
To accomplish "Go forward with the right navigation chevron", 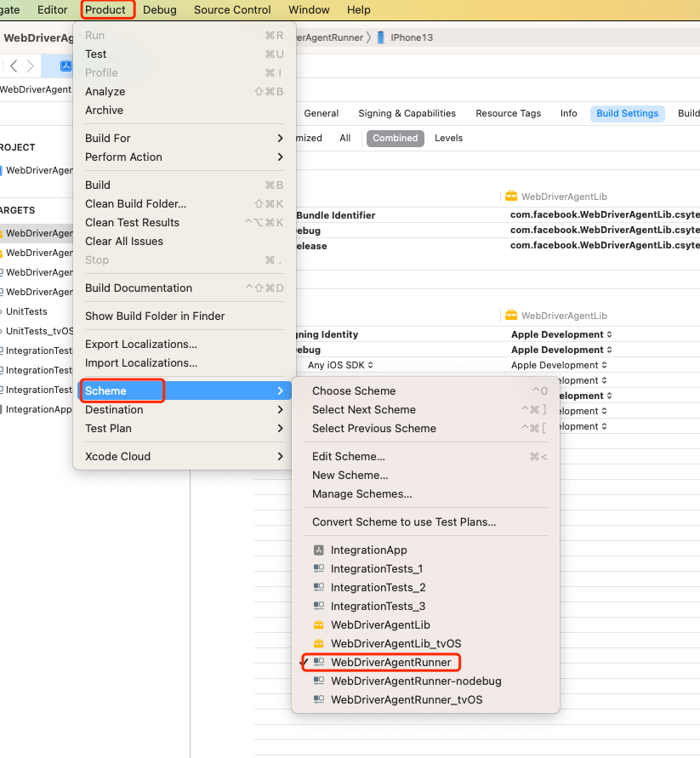I will point(31,66).
